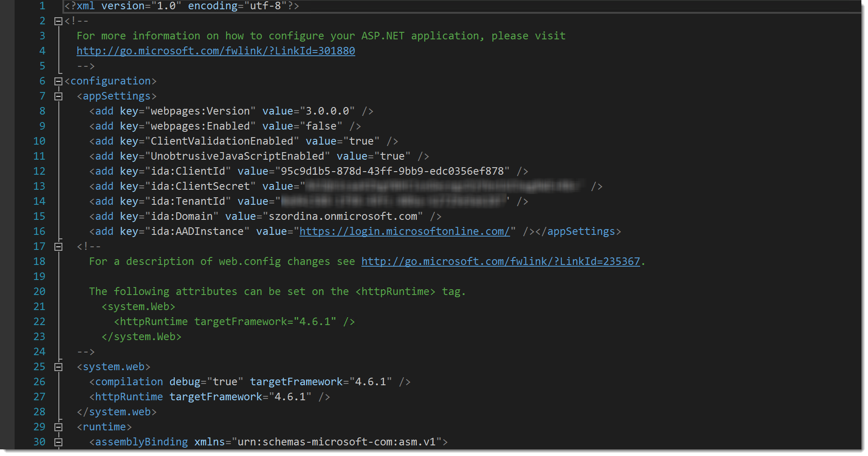Collapse the assemblyBinding element fold

coord(58,442)
